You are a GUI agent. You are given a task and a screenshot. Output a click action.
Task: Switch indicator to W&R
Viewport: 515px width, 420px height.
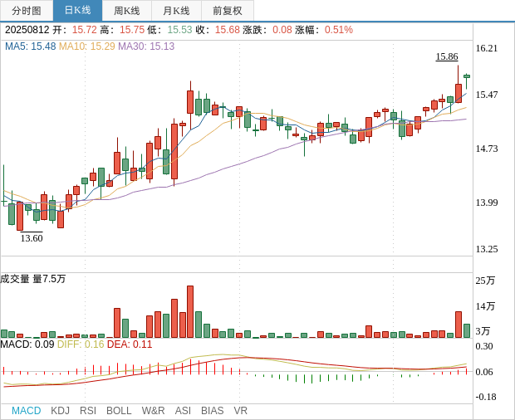click(153, 411)
